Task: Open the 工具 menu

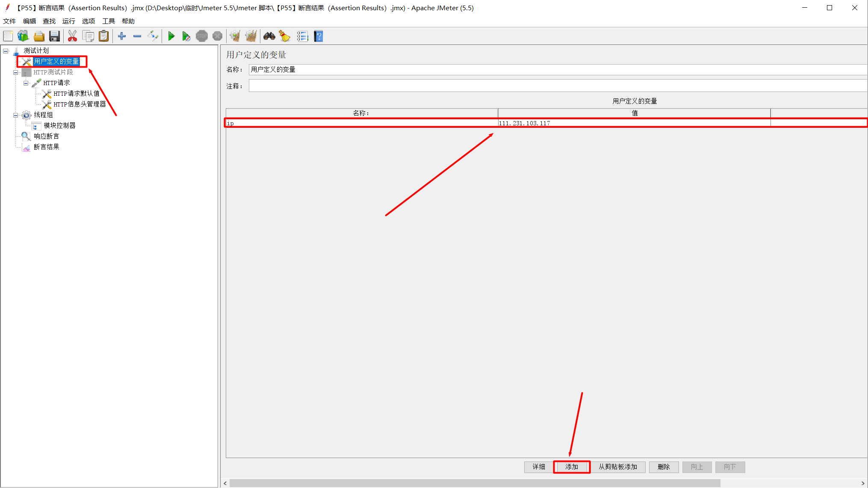Action: (109, 21)
